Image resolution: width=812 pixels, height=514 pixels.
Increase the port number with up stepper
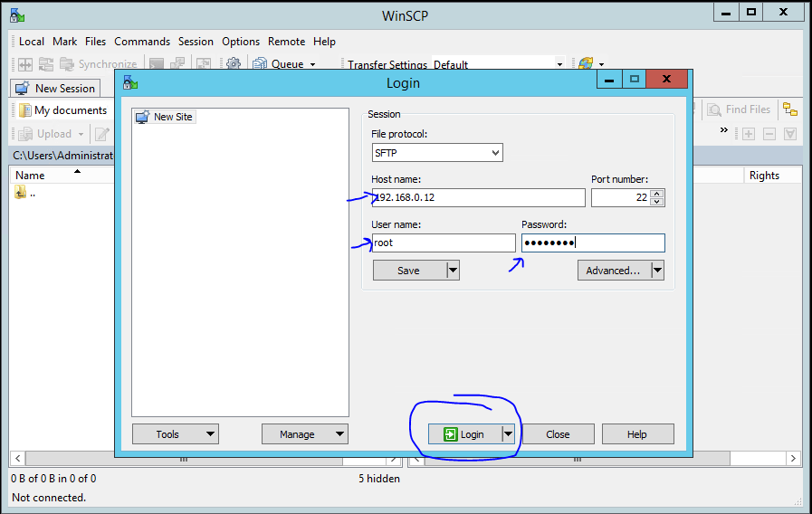(x=657, y=194)
